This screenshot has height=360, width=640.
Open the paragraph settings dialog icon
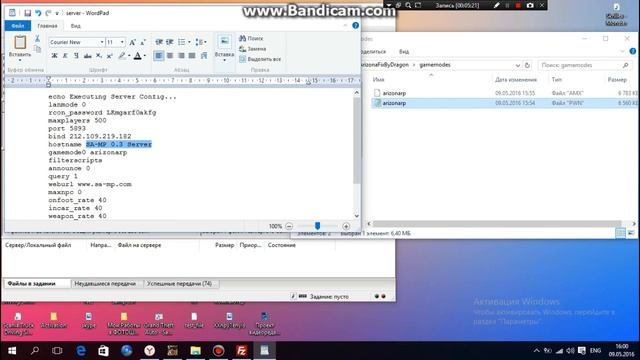pos(204,56)
